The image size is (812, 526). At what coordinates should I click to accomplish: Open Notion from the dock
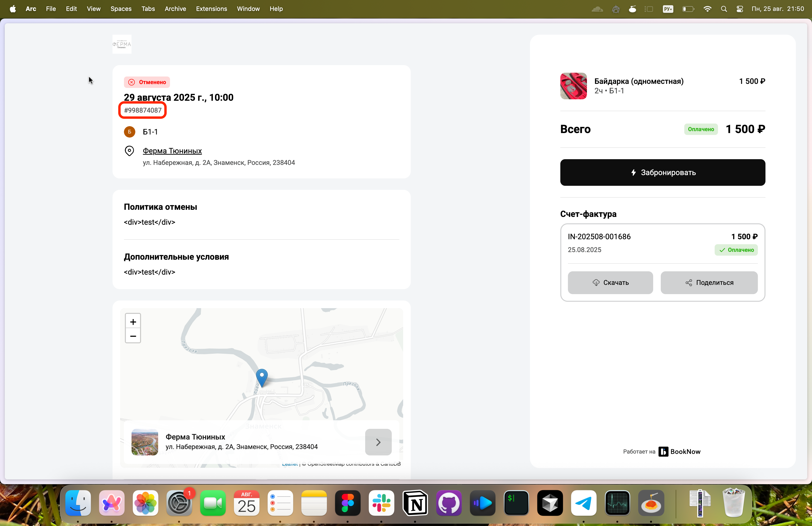coord(415,503)
